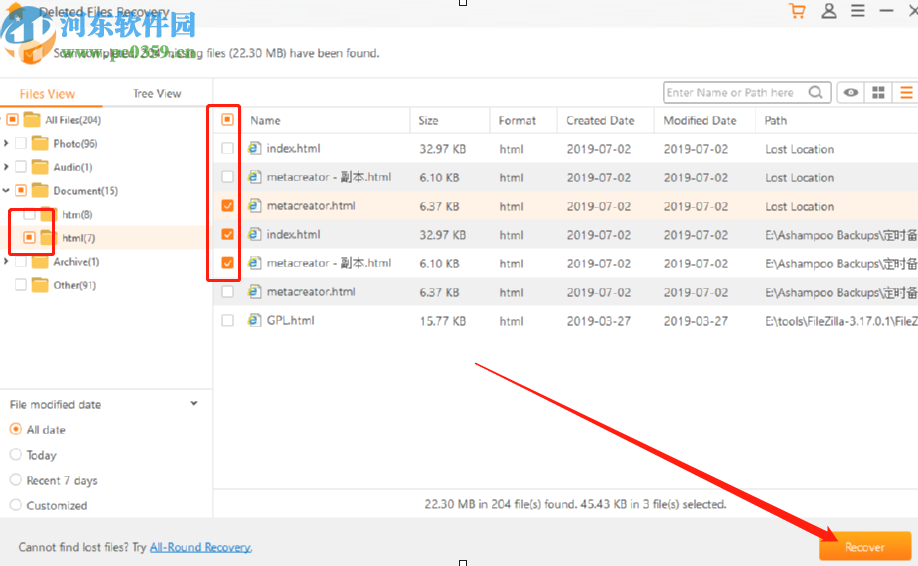Image resolution: width=918 pixels, height=566 pixels.
Task: Click the search magnifier icon
Action: [x=816, y=92]
